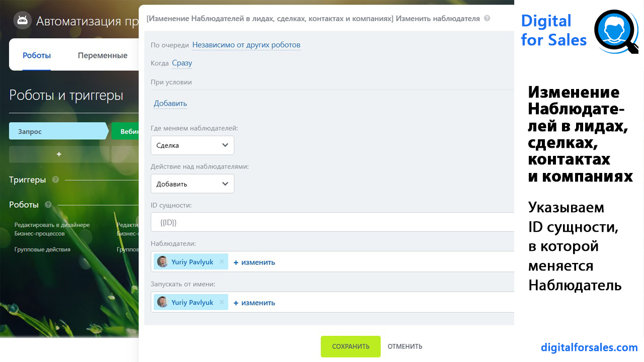Click help icon next to dialog title
The width and height of the screenshot is (644, 362).
tap(487, 19)
